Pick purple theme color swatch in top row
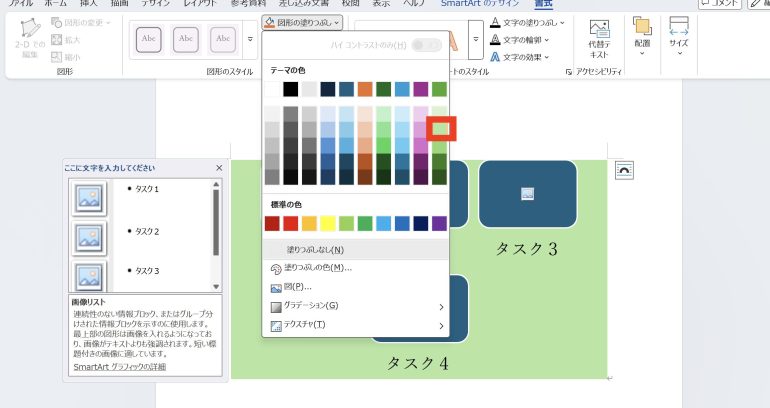The width and height of the screenshot is (770, 408). pyautogui.click(x=421, y=89)
